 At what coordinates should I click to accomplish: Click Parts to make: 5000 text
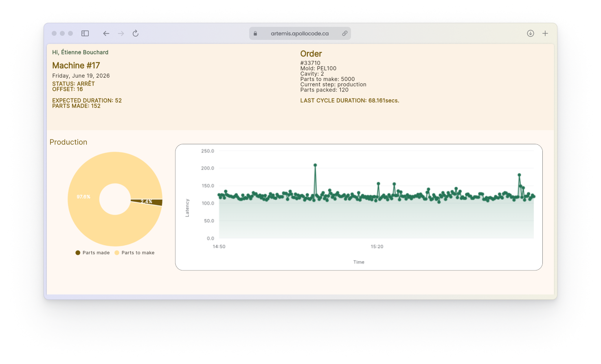click(x=327, y=79)
